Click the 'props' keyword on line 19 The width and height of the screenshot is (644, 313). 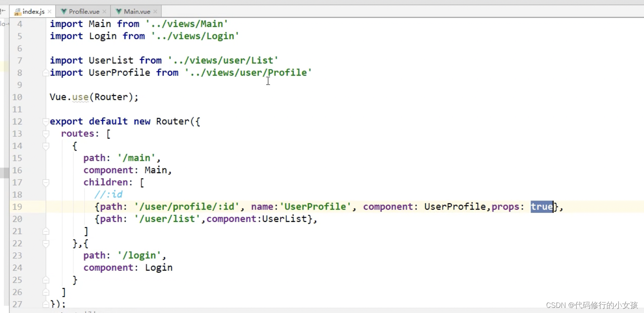point(505,207)
